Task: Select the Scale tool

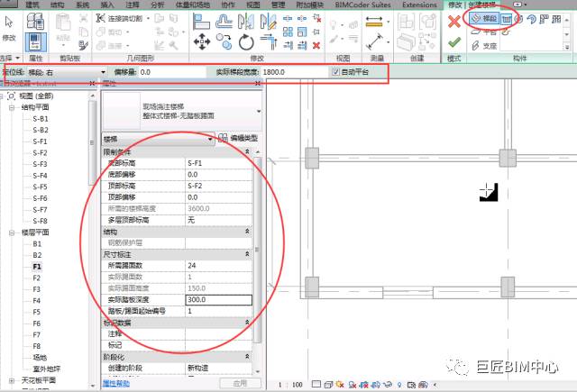Action: [302, 32]
